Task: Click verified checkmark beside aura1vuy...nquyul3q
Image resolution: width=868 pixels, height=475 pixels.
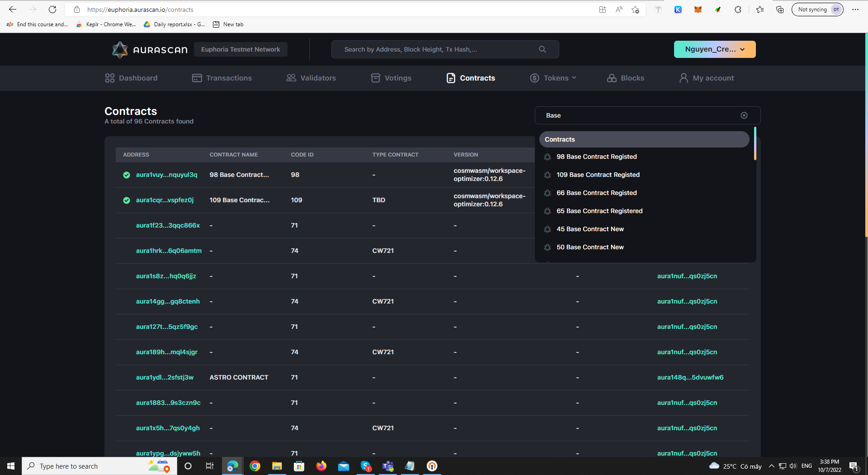Action: pyautogui.click(x=127, y=175)
